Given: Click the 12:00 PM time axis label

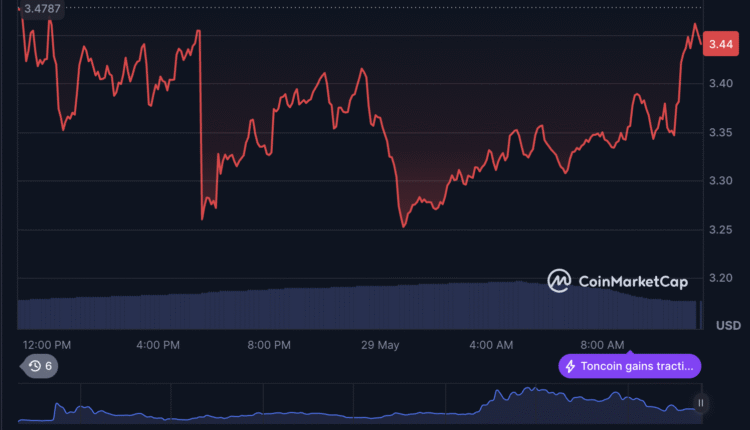Looking at the screenshot, I should click(46, 345).
